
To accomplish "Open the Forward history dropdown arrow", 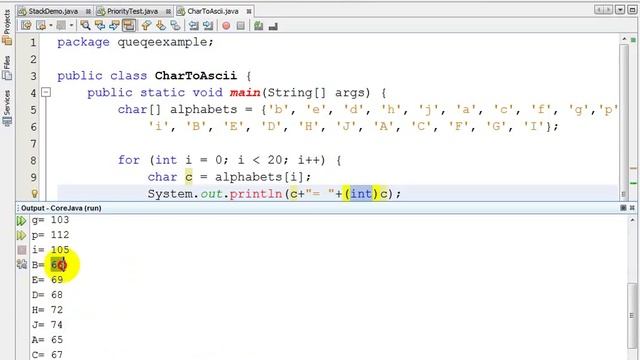I will click(x=71, y=26).
